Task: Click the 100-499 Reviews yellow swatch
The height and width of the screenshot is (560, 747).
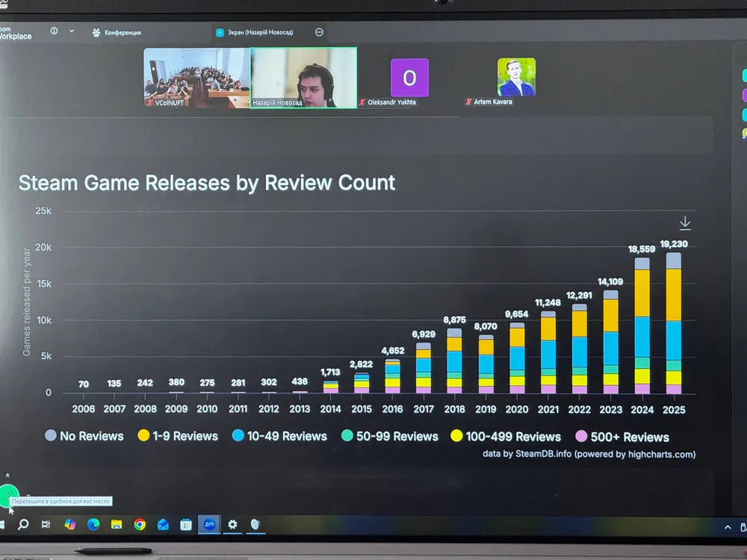Action: [456, 436]
